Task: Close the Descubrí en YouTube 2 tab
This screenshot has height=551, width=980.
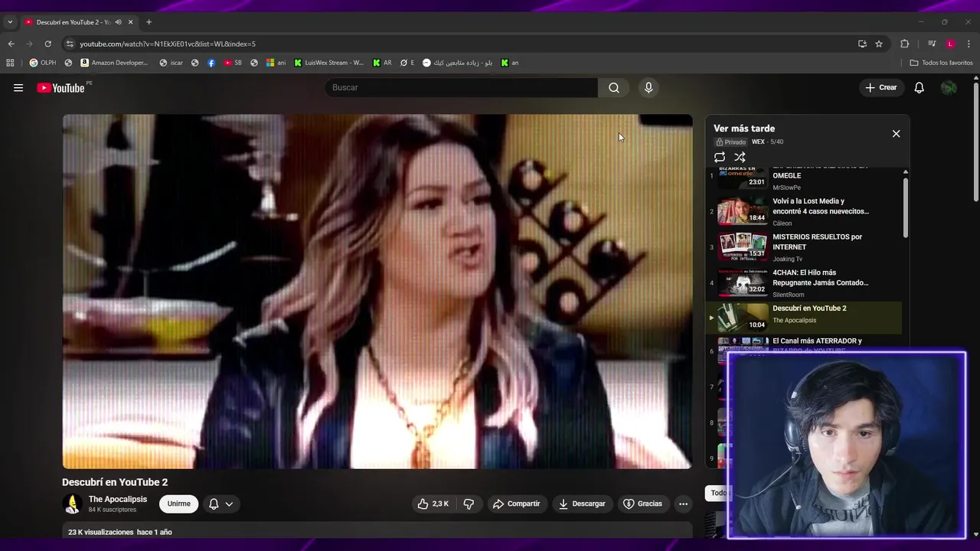Action: (131, 22)
